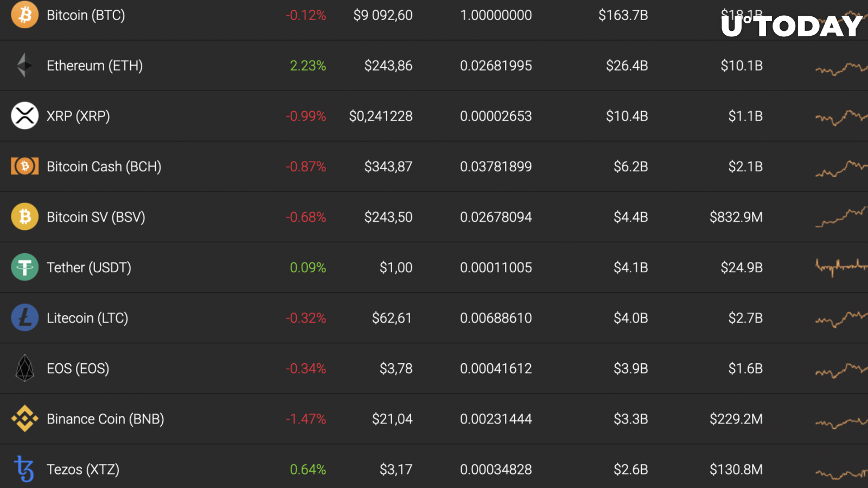Click the U.Today logo
This screenshot has width=868, height=488.
792,25
